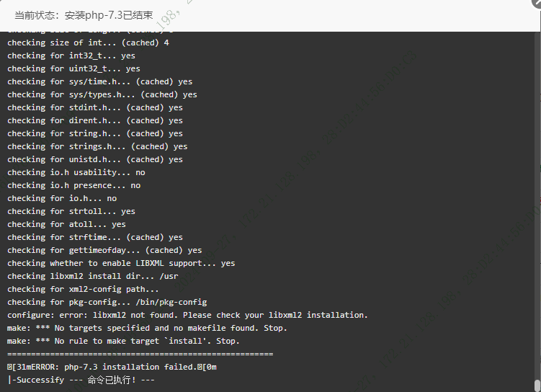The image size is (541, 392).
Task: Click the pkg-config path /bin/pkg-config line
Action: [x=107, y=302]
